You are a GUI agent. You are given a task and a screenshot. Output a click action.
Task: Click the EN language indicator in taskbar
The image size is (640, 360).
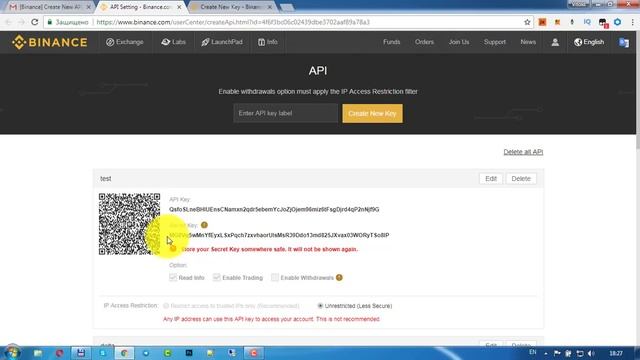tap(532, 352)
